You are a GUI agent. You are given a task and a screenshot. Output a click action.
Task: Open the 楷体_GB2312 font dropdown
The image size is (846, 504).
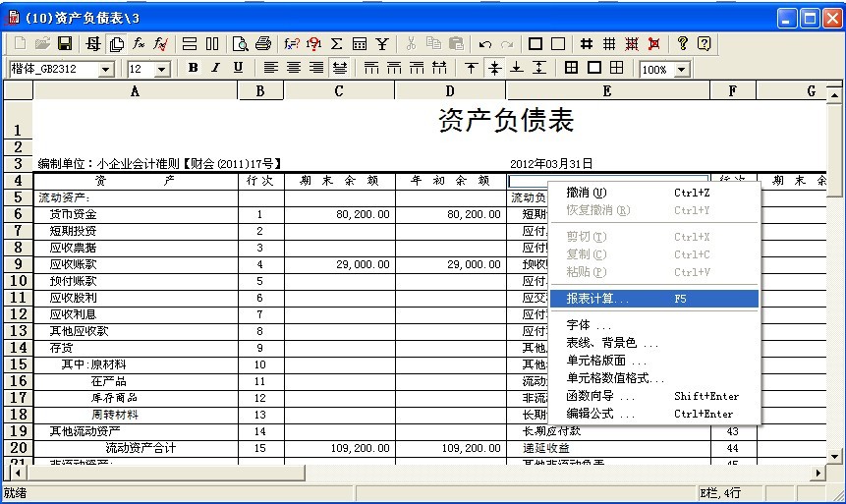click(106, 69)
